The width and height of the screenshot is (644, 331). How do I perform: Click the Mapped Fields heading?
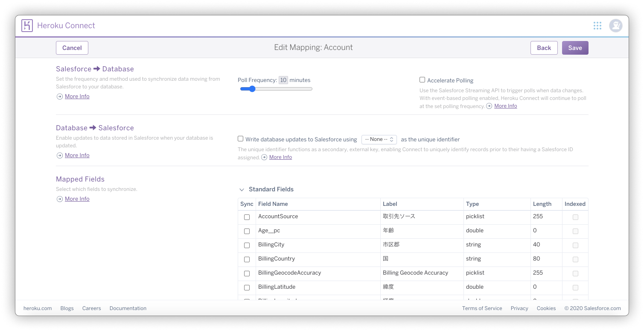(x=80, y=179)
